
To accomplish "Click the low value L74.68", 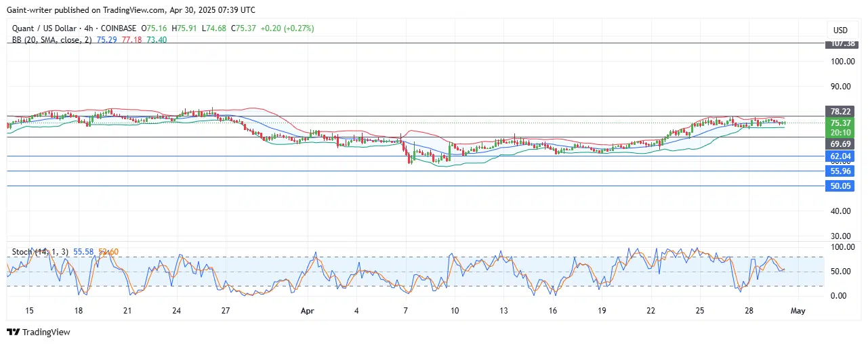I will pos(215,28).
